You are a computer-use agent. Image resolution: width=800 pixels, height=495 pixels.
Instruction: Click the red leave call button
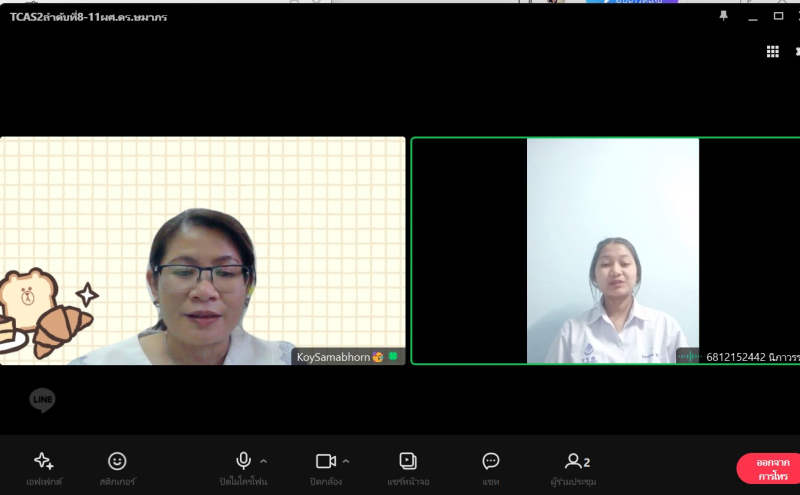coord(769,468)
